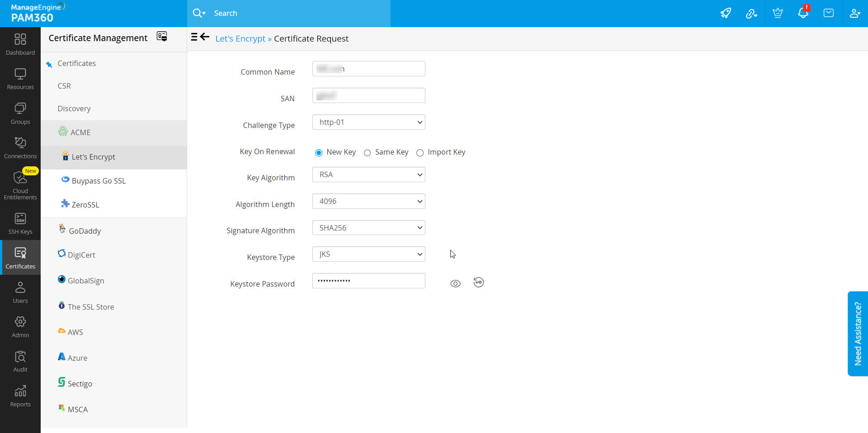Open the DigiCert menu item
The height and width of the screenshot is (433, 868).
[x=81, y=255]
